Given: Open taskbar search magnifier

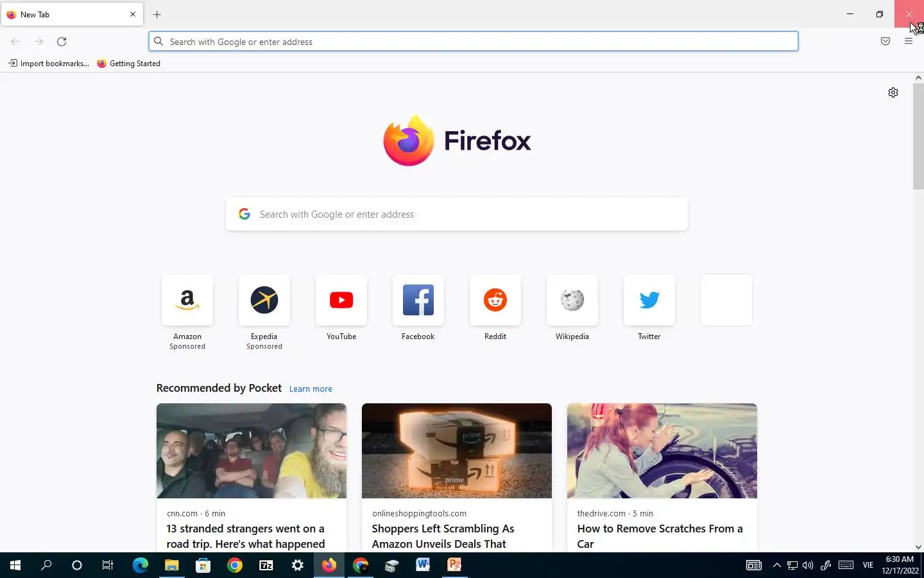Looking at the screenshot, I should pyautogui.click(x=46, y=565).
